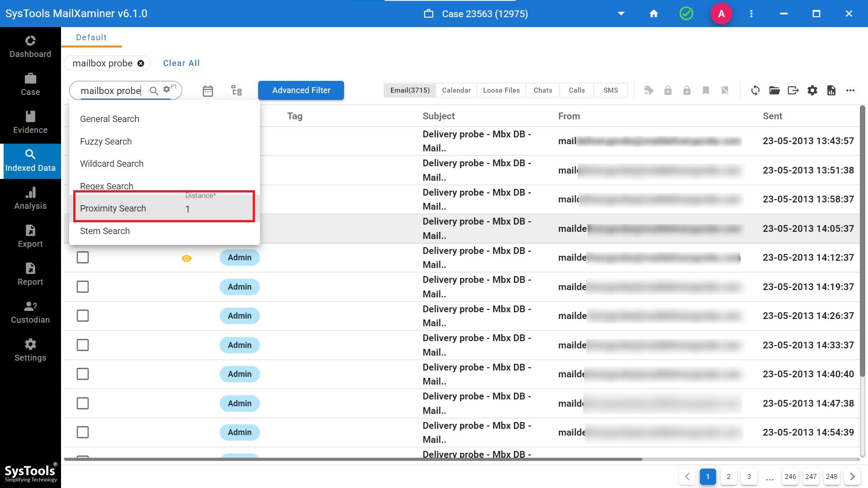868x488 pixels.
Task: Open the vertical dots menu in title bar
Action: (751, 14)
